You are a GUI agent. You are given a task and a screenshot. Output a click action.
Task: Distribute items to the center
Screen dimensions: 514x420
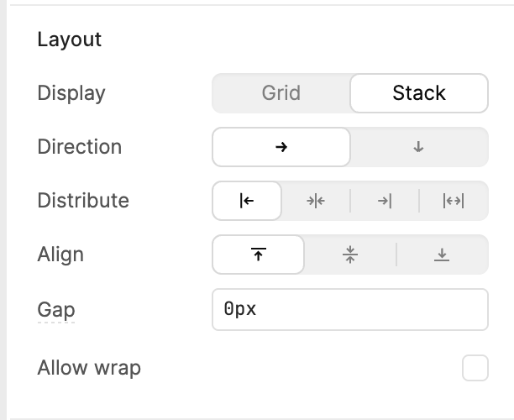(x=316, y=201)
